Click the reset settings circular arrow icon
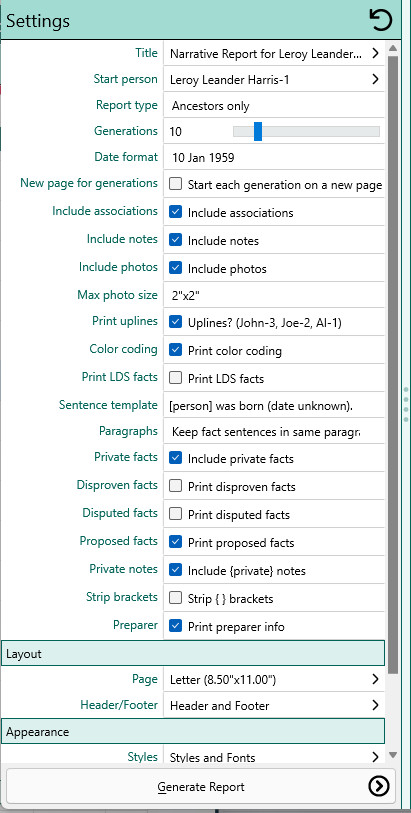Image resolution: width=411 pixels, height=813 pixels. coord(380,20)
